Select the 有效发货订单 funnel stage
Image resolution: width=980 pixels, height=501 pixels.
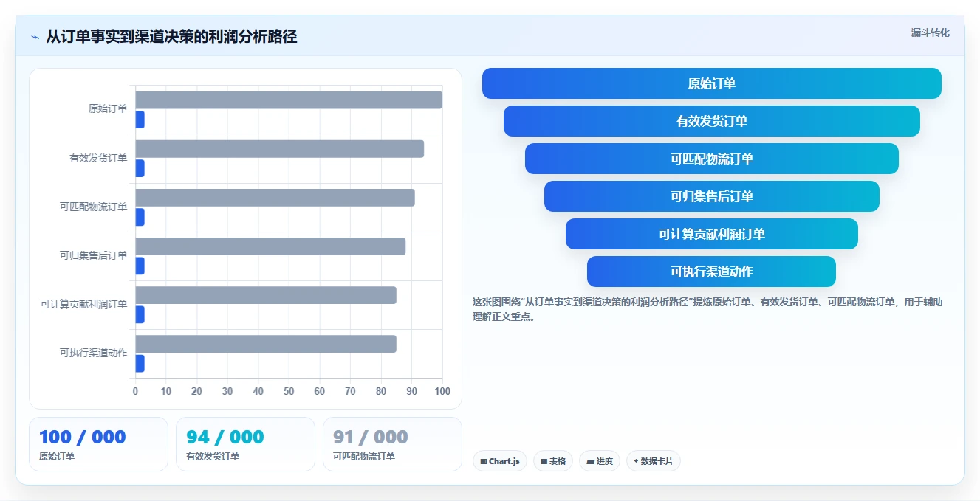coord(712,121)
